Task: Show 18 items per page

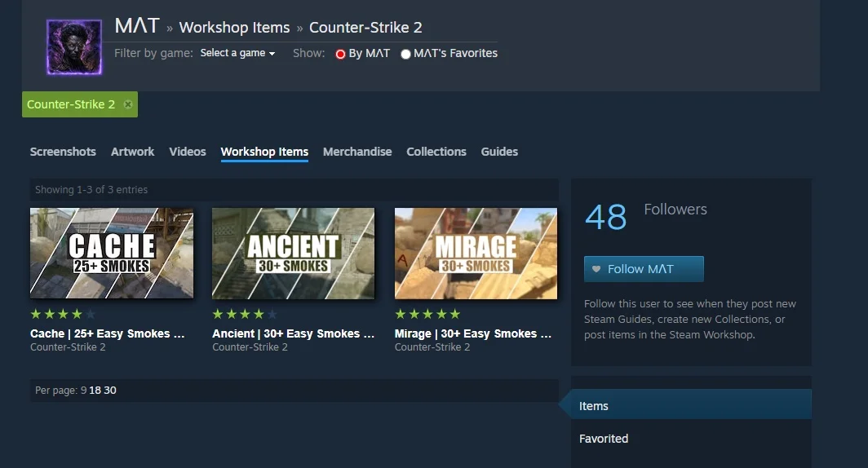Action: (x=95, y=390)
